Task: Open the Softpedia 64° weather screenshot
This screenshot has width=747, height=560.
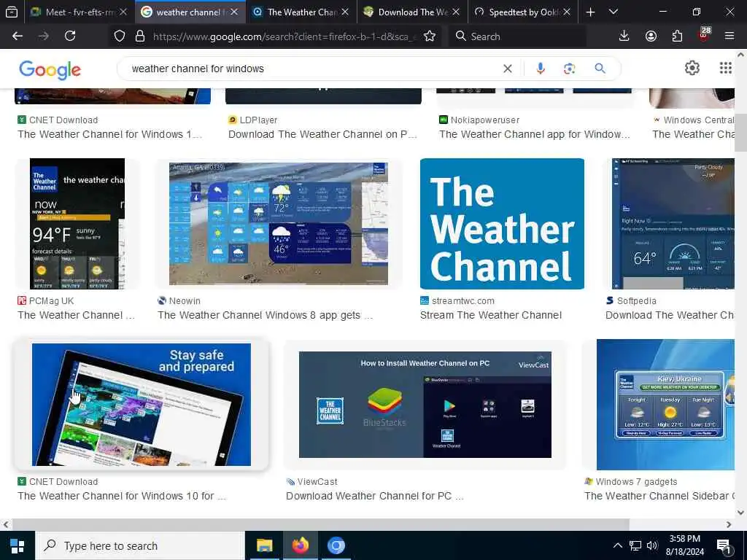Action: coord(673,224)
